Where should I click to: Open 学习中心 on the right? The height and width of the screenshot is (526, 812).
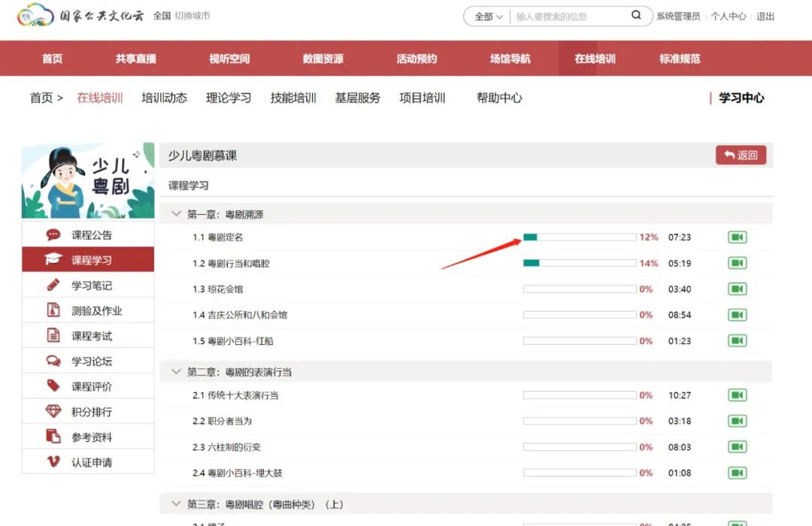click(741, 98)
